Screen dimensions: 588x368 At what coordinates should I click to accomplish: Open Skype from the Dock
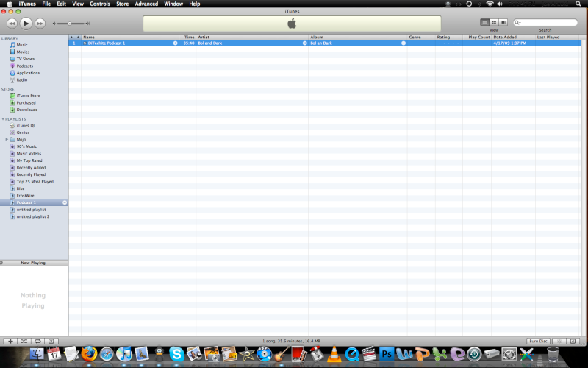(x=176, y=354)
